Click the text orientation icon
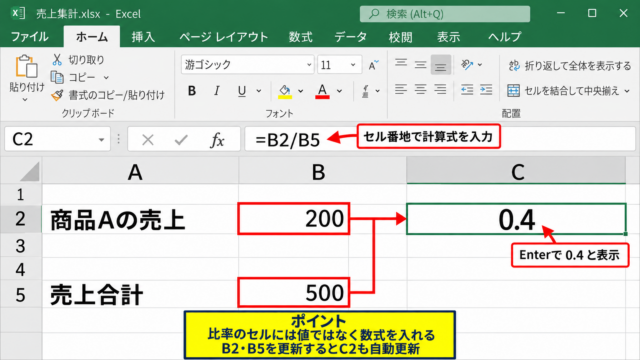The image size is (640, 360). [x=467, y=64]
